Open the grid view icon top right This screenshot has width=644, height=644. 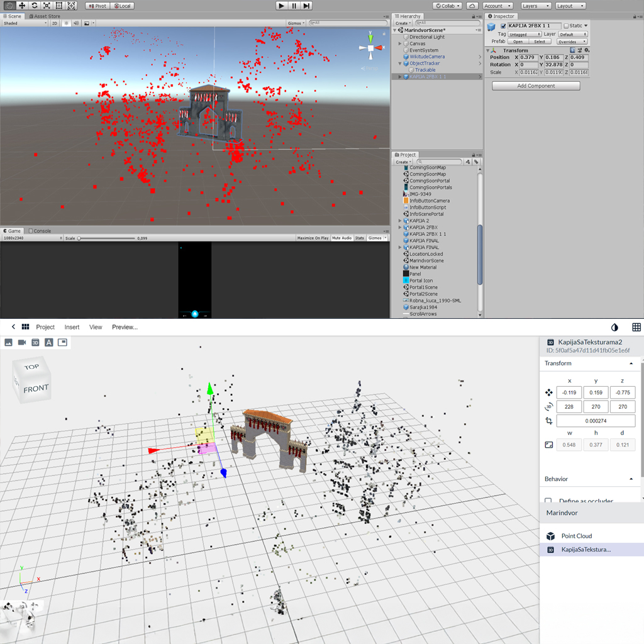pyautogui.click(x=636, y=327)
